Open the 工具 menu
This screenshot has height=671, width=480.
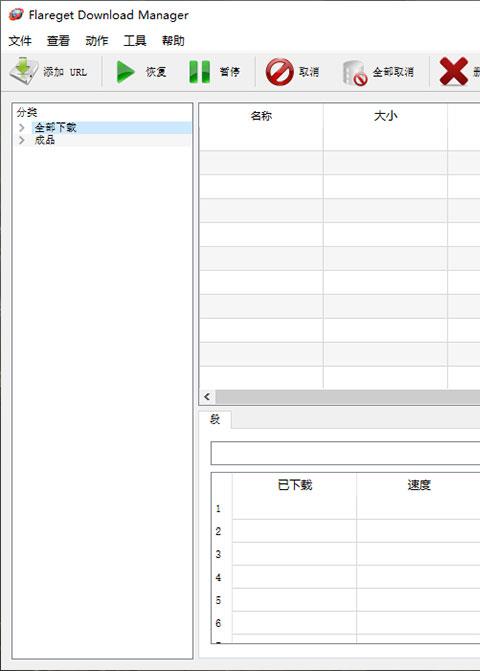pos(135,41)
